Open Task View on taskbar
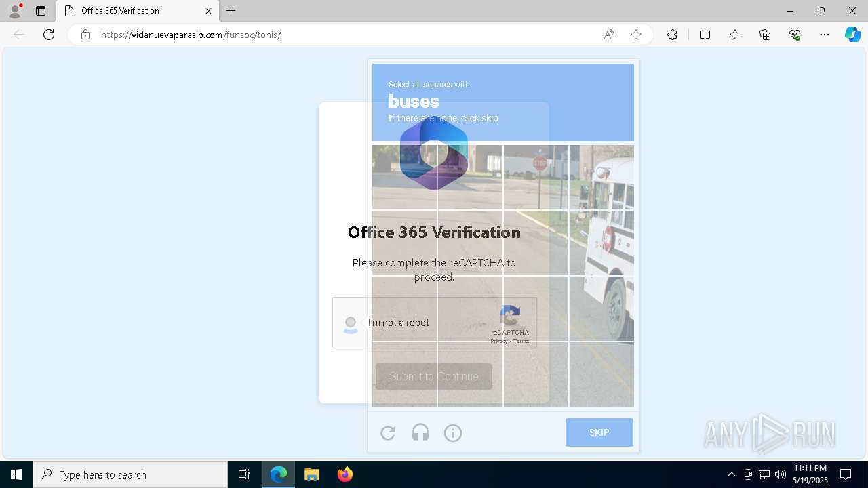Image resolution: width=868 pixels, height=488 pixels. (244, 474)
